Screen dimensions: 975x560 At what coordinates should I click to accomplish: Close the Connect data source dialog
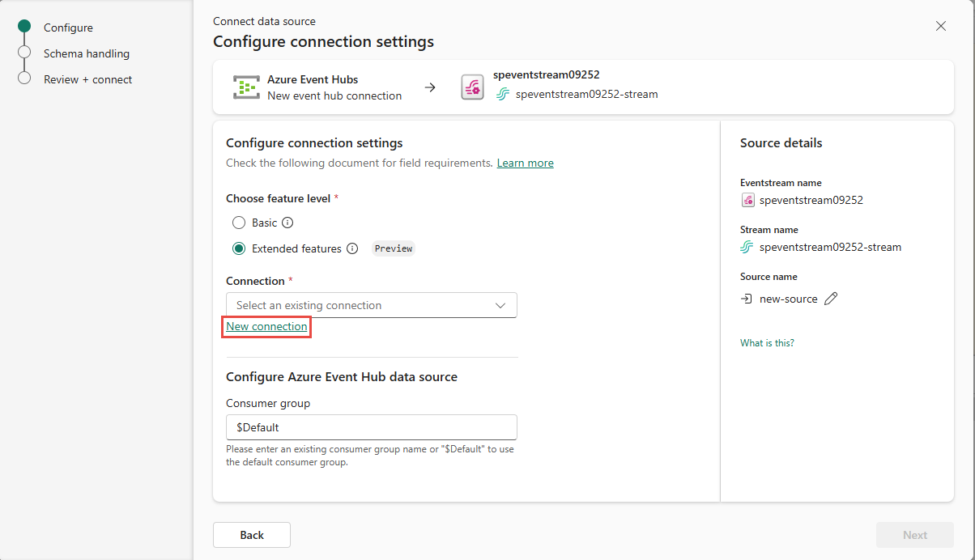(x=940, y=26)
